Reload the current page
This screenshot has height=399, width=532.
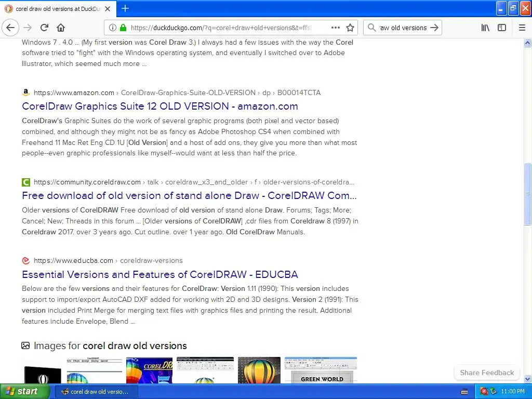click(x=44, y=28)
